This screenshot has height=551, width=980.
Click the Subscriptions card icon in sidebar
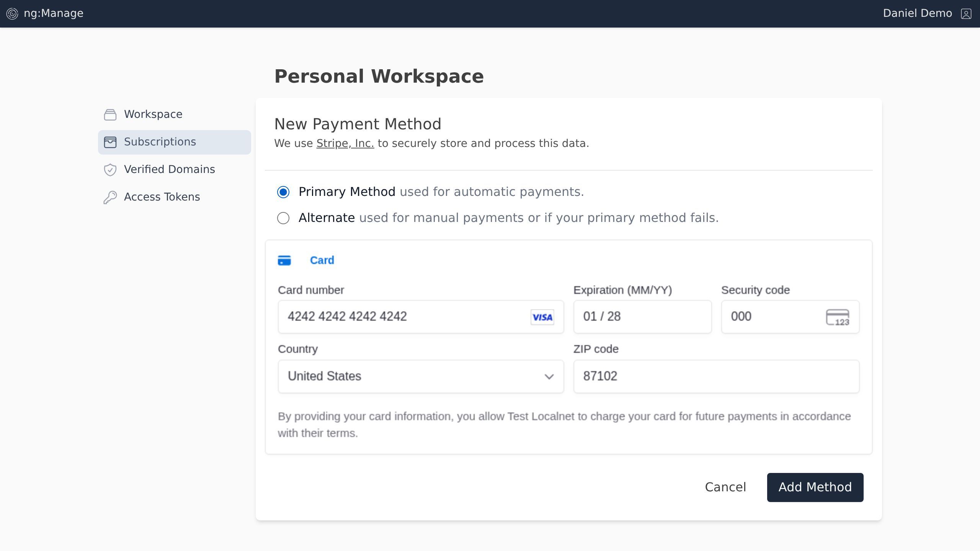[x=110, y=142]
